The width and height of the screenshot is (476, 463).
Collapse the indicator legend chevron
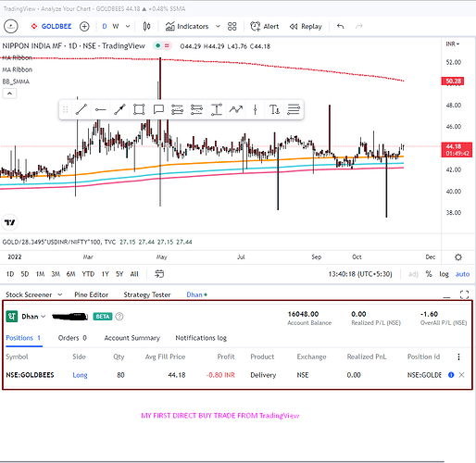coord(9,94)
